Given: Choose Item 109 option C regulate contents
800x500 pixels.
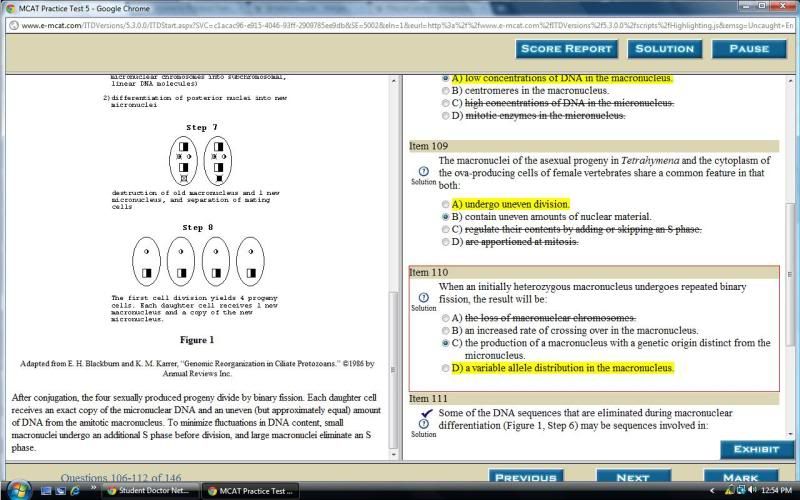Looking at the screenshot, I should (x=445, y=230).
